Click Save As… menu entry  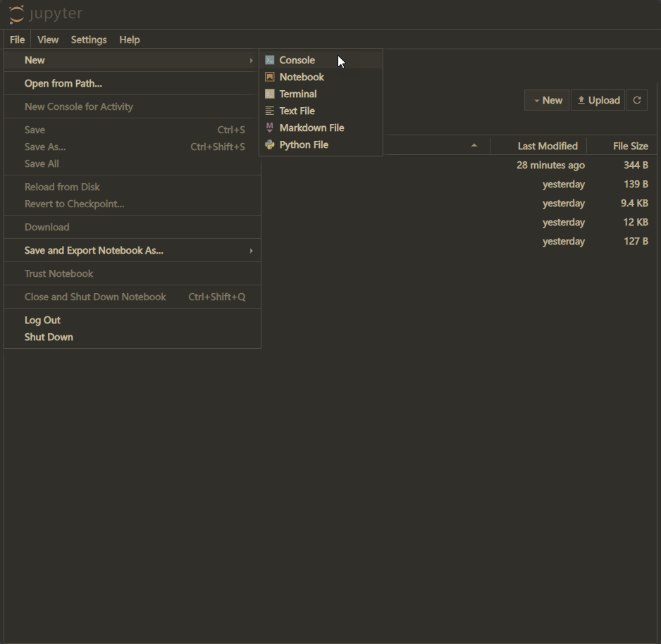(x=132, y=147)
